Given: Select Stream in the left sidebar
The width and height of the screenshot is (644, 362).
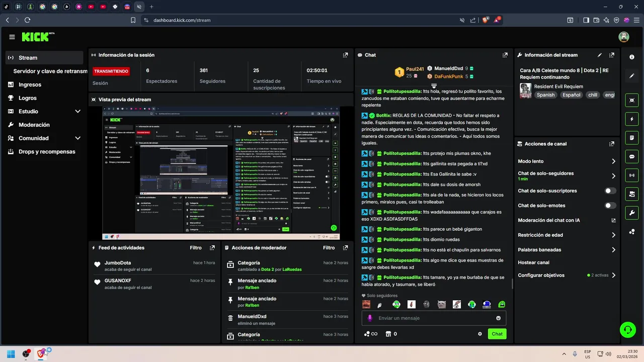Looking at the screenshot, I should (x=44, y=58).
